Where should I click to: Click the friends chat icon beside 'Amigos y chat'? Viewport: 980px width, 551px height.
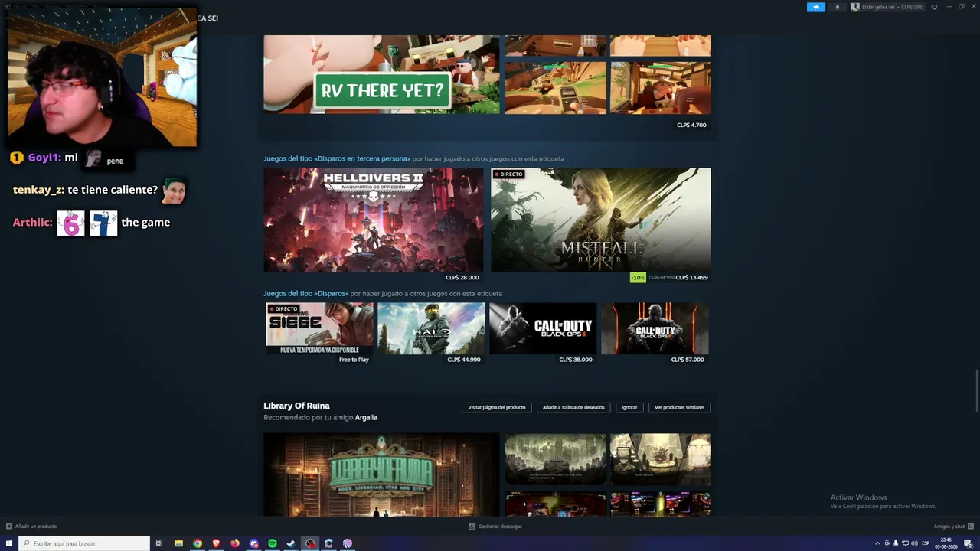tap(969, 527)
